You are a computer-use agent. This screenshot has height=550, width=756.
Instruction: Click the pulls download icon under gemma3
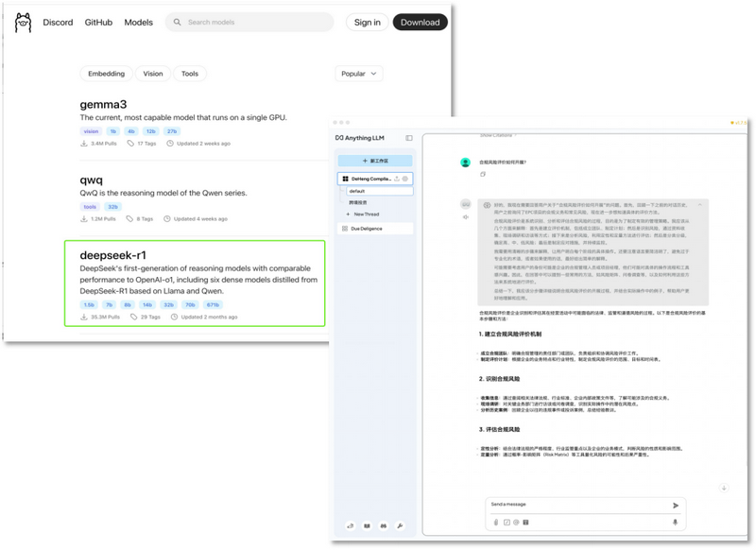click(84, 143)
